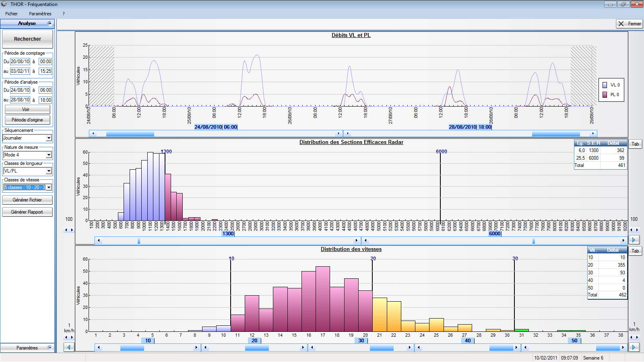Click the left scroll arrow of the 1300 threshold scrollbar
Image resolution: width=644 pixels, height=362 pixels.
click(99, 241)
